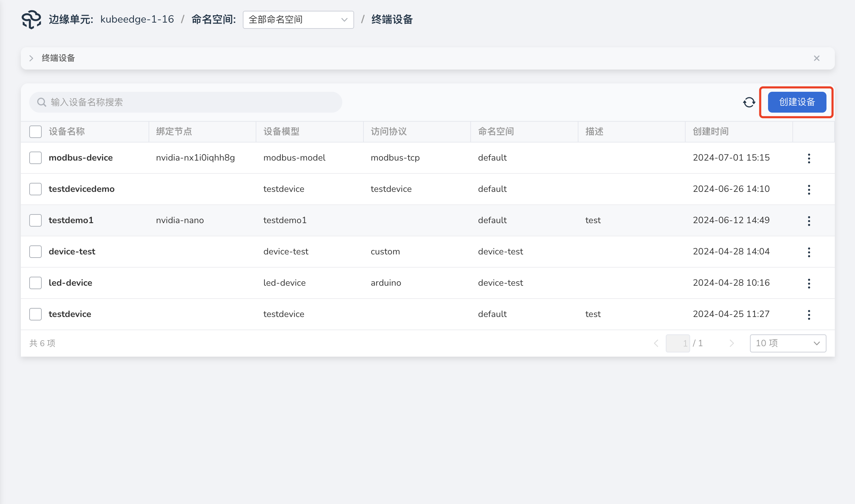Open the testdevicedemo device link
The image size is (855, 504).
[81, 189]
